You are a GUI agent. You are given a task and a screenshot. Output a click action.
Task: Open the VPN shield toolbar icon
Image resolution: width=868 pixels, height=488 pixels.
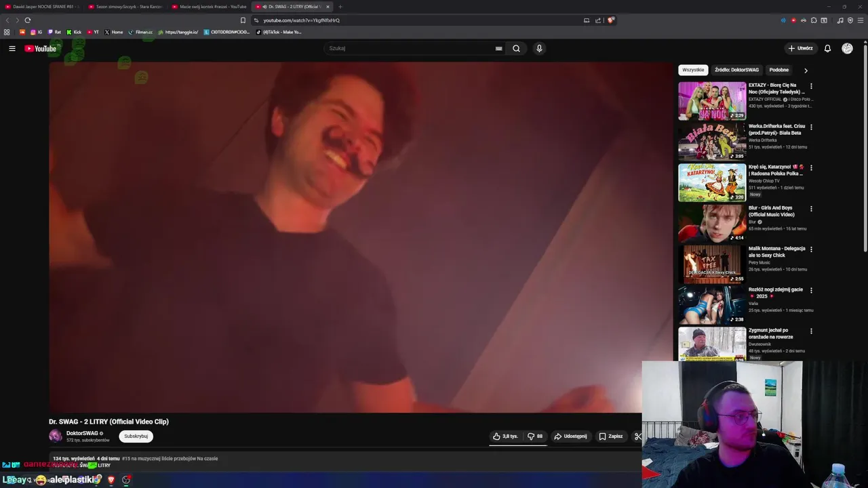coord(850,20)
